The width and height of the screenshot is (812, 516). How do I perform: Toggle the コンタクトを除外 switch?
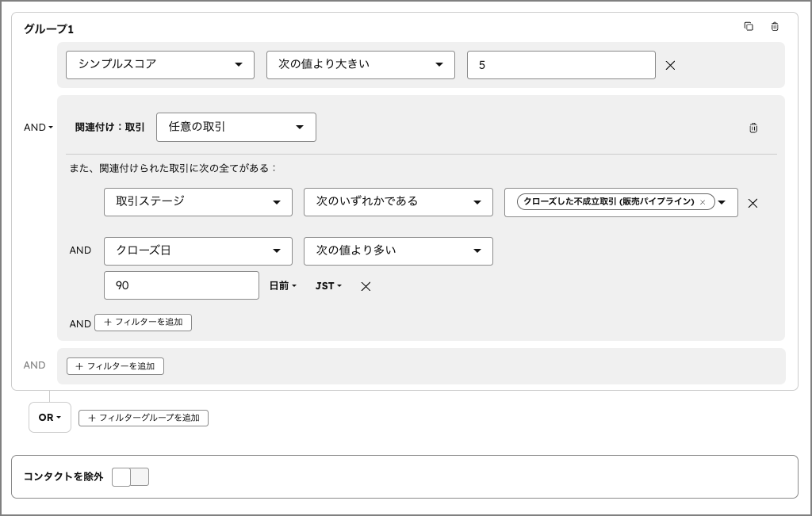click(x=130, y=476)
